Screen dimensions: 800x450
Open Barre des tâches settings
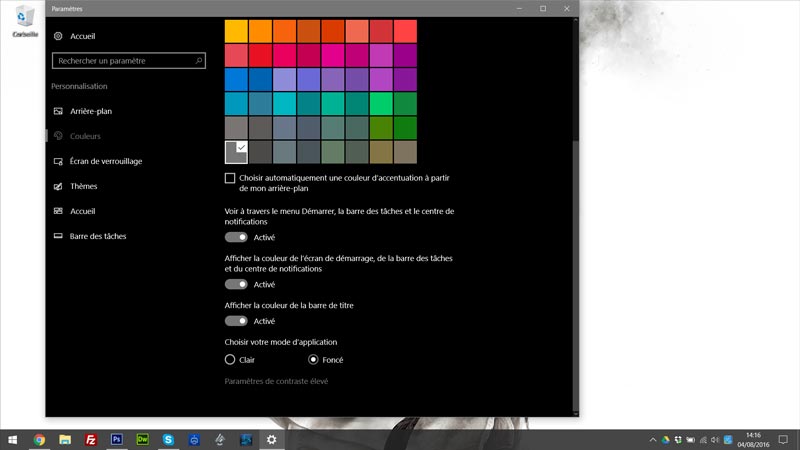(x=90, y=236)
